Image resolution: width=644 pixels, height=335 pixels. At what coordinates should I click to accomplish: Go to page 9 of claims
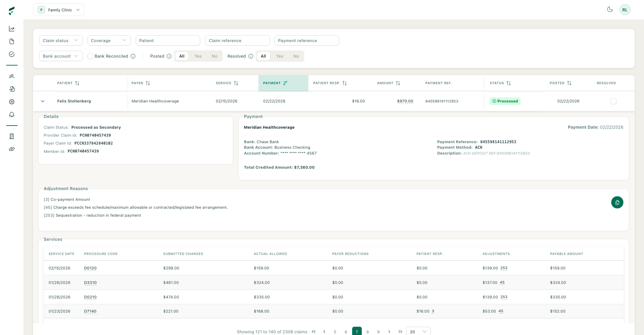point(378,332)
